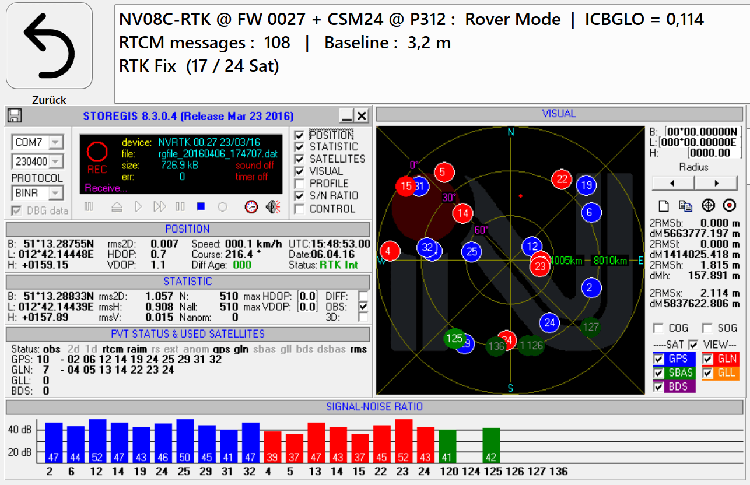Check the COG checkbox
750x485 pixels.
pos(657,328)
